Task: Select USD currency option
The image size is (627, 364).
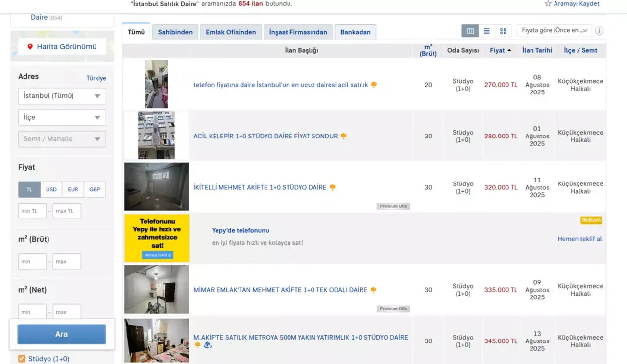Action: (x=51, y=189)
